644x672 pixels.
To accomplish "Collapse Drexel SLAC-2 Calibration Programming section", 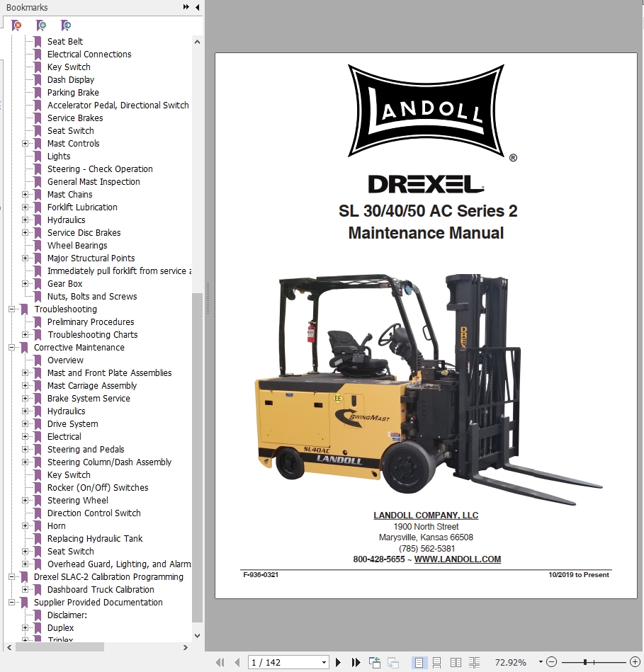I will (12, 577).
